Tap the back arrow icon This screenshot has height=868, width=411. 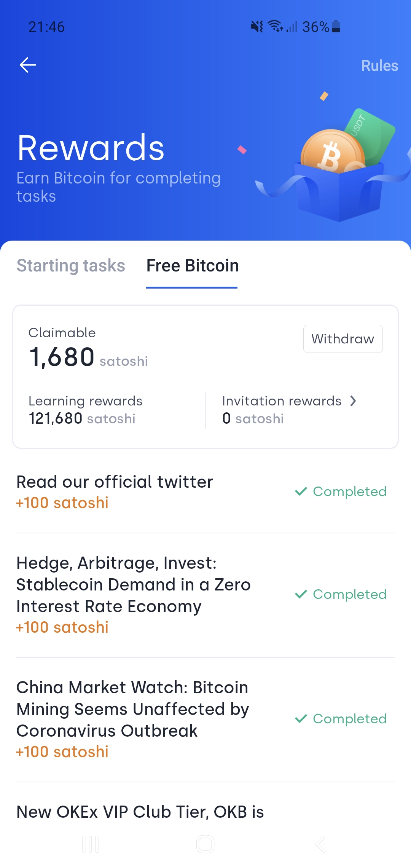pos(28,65)
